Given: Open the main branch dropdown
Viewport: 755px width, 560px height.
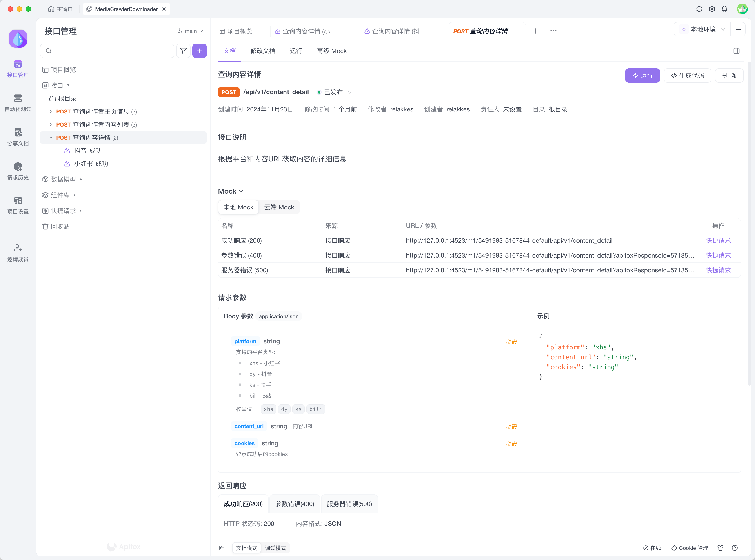Looking at the screenshot, I should tap(191, 31).
